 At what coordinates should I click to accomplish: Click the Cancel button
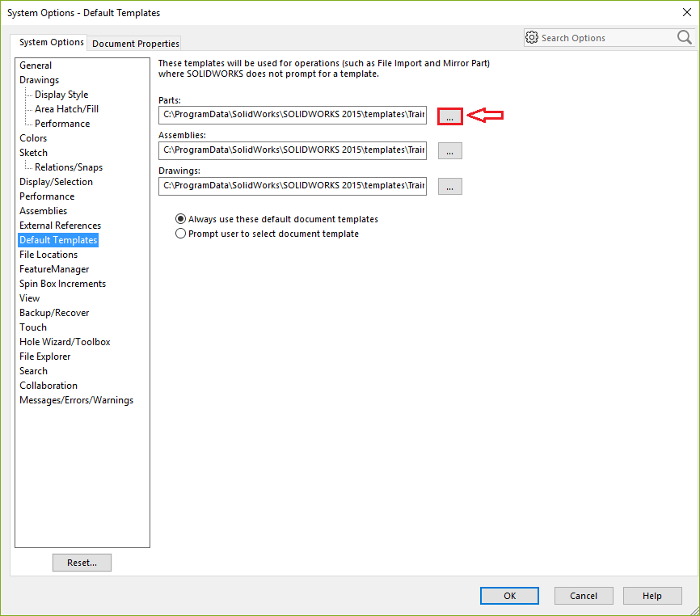pyautogui.click(x=584, y=596)
